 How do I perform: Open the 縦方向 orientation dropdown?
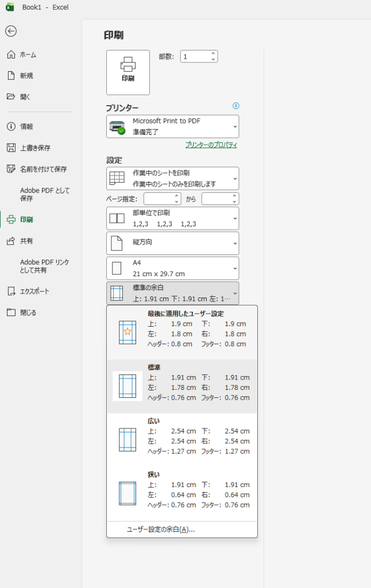pyautogui.click(x=172, y=243)
